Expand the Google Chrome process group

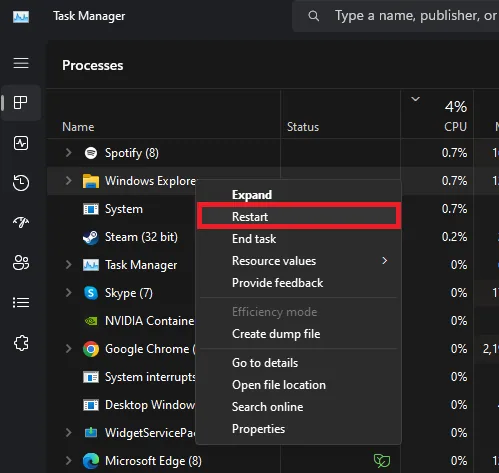tap(68, 349)
